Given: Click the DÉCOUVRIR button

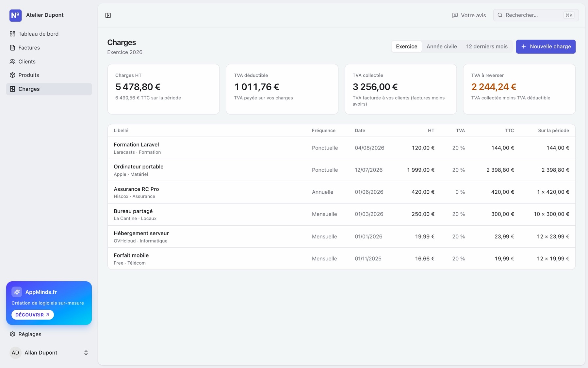Looking at the screenshot, I should (x=33, y=315).
